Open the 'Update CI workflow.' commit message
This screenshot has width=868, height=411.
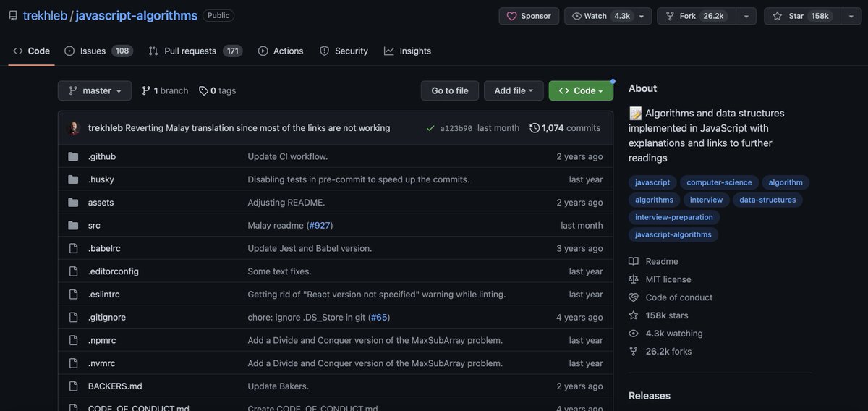[288, 156]
